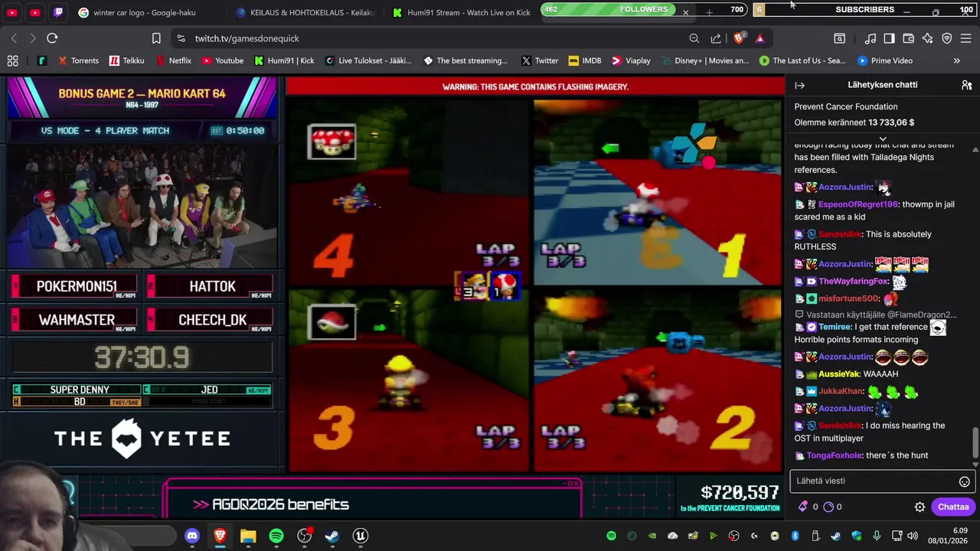Open channel points bits icon
980x551 pixels.
click(803, 507)
